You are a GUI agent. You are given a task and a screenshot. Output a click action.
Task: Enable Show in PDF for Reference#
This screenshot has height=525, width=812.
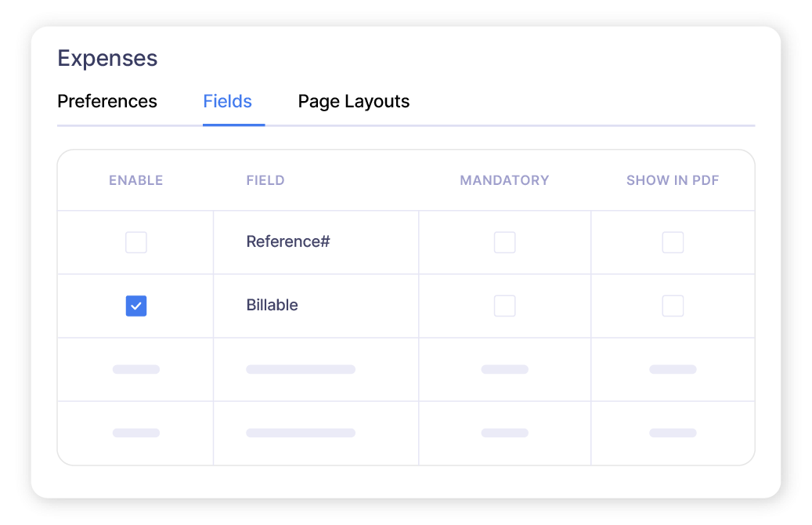click(x=673, y=242)
